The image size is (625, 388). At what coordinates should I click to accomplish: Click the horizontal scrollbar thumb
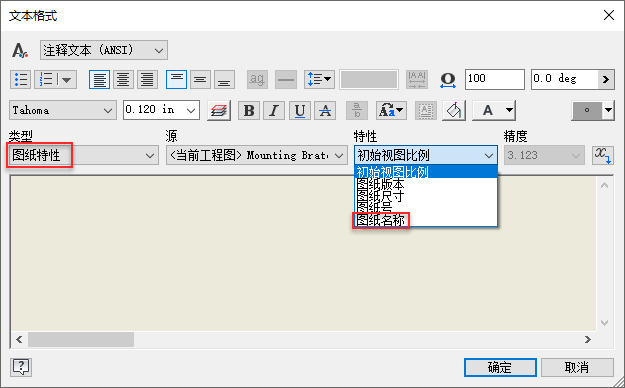point(81,339)
